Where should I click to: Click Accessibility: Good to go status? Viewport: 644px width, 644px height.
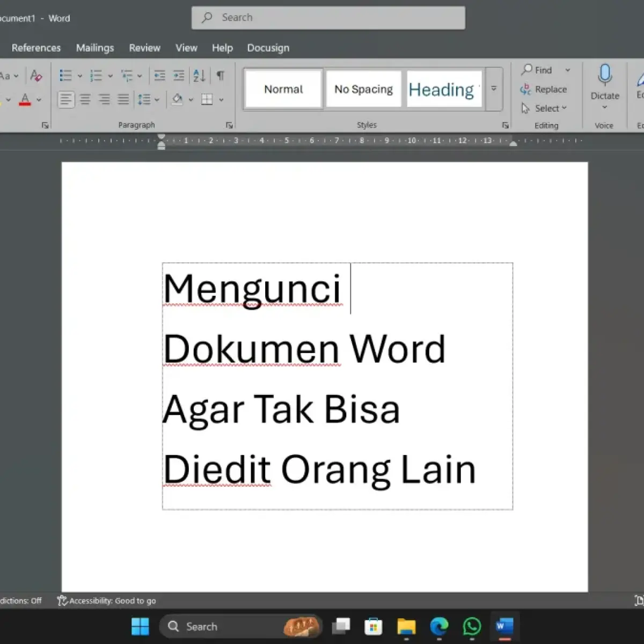tap(107, 601)
